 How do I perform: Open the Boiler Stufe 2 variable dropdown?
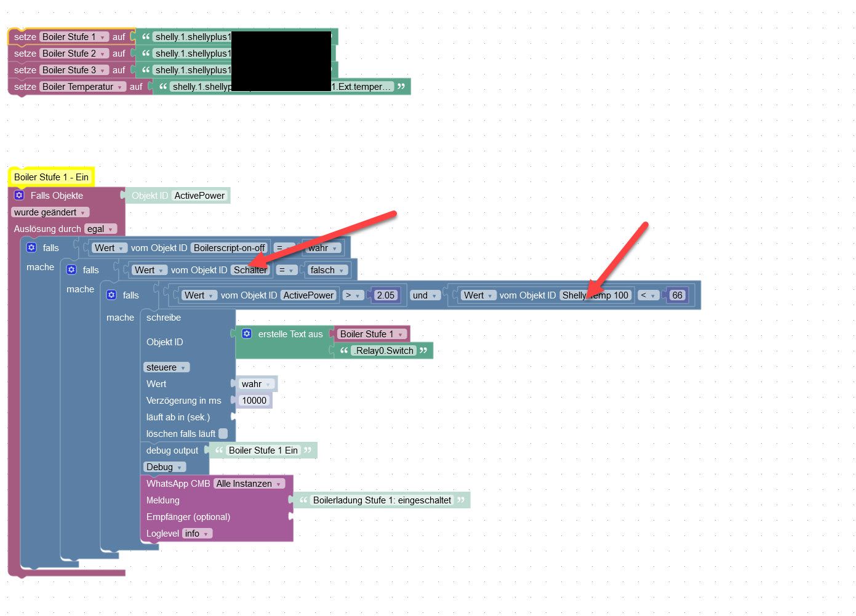[x=74, y=54]
